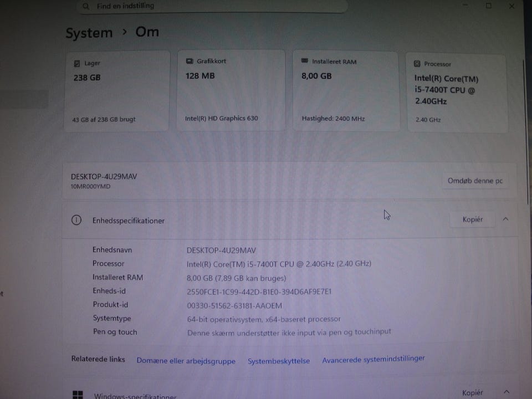Screen dimensions: 532x399
Task: Click 'Omdøb denne pc' button
Action: (x=475, y=181)
